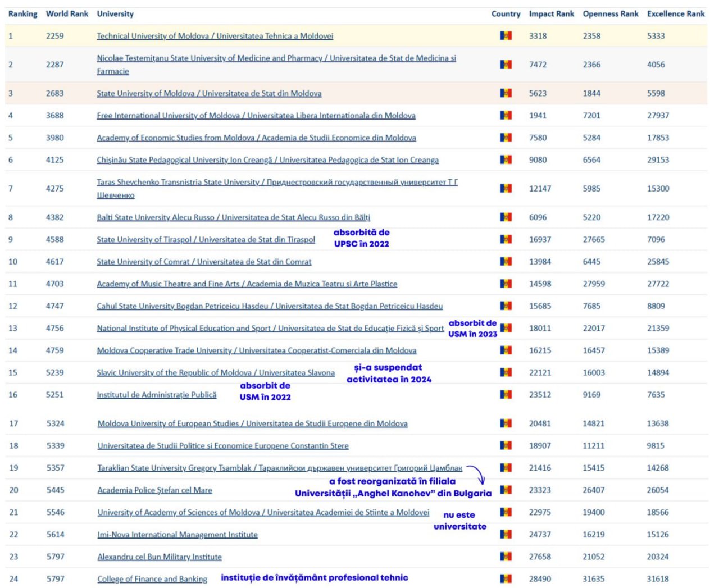Click the Country column header

click(x=506, y=14)
